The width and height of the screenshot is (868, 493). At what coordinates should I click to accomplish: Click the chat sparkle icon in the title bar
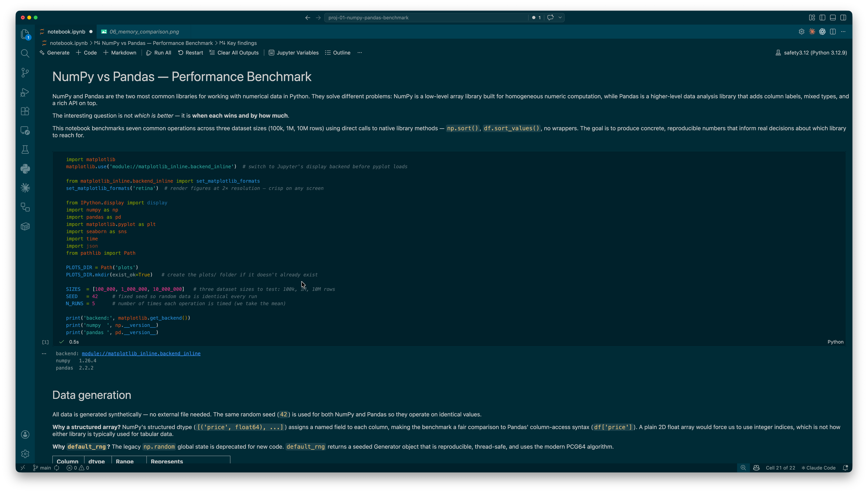pos(550,18)
